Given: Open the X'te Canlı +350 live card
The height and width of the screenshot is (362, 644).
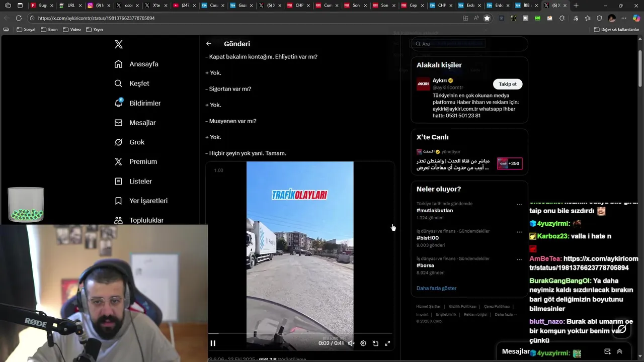Looking at the screenshot, I should click(510, 163).
